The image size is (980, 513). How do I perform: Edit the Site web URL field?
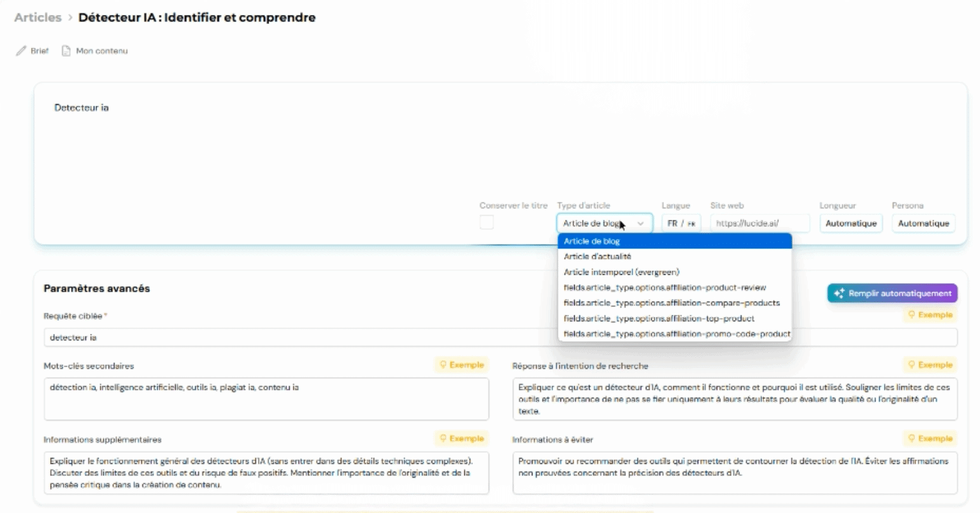tap(760, 223)
